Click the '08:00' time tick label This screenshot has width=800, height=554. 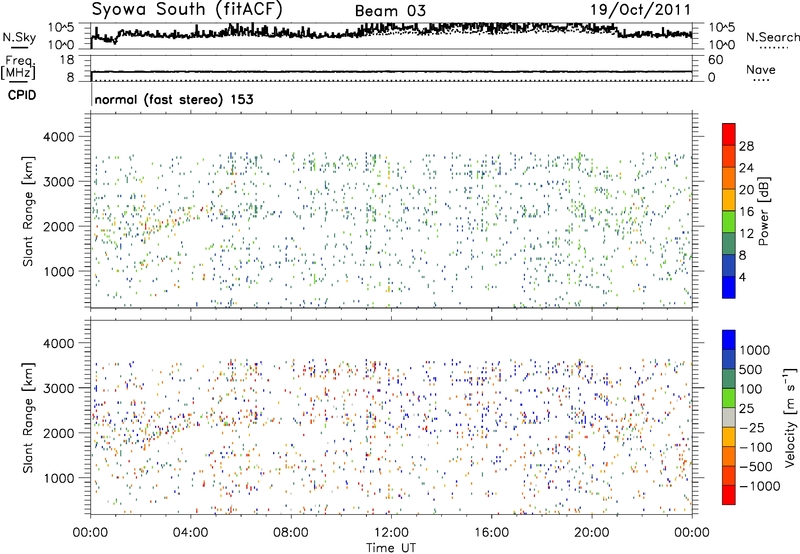coord(290,533)
